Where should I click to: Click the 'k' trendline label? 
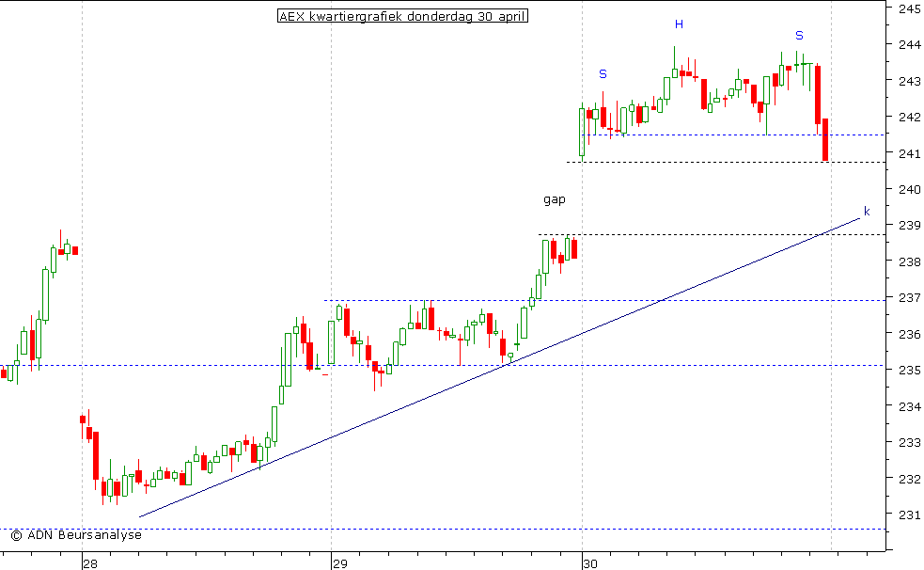(x=867, y=211)
